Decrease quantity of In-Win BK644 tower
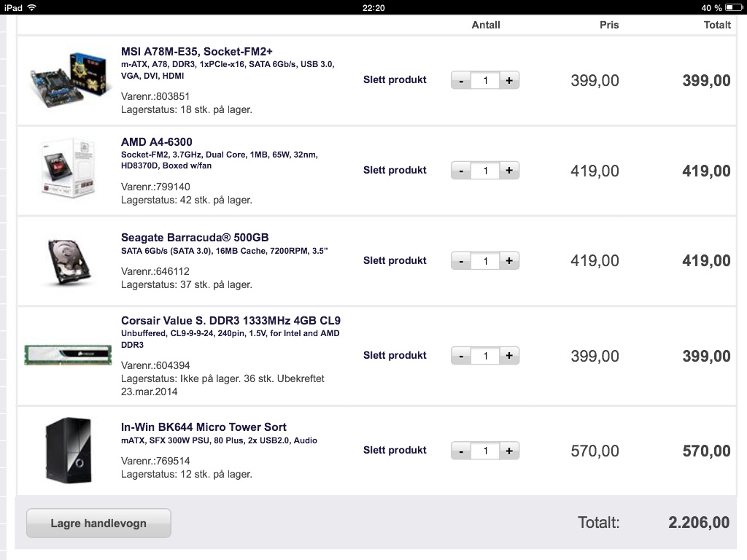747x560 pixels. (x=461, y=451)
